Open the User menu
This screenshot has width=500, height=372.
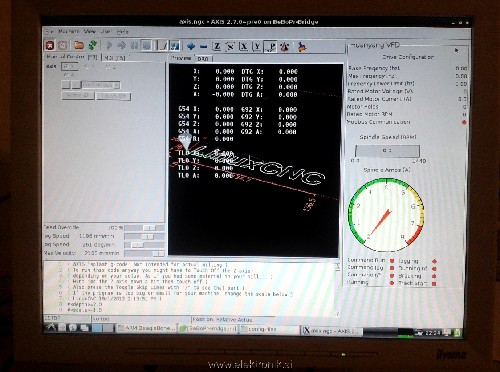tap(106, 32)
